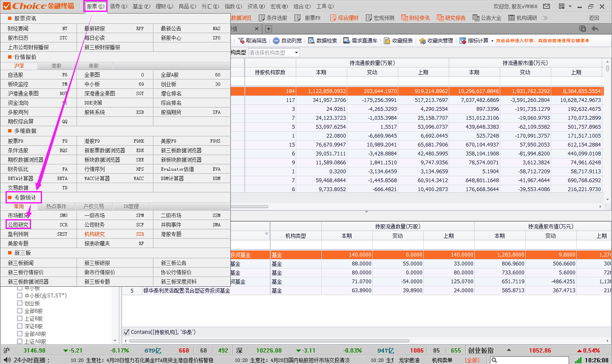Expand the dropdown arrow next to grid icon
Image resolution: width=612 pixels, height=364 pixels.
570,6
